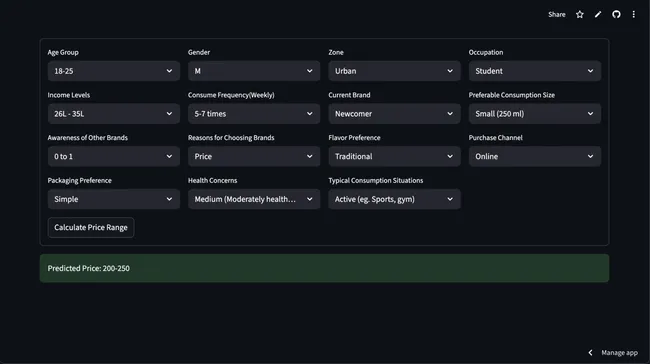Click the Income Levels label
The width and height of the screenshot is (650, 364).
69,95
